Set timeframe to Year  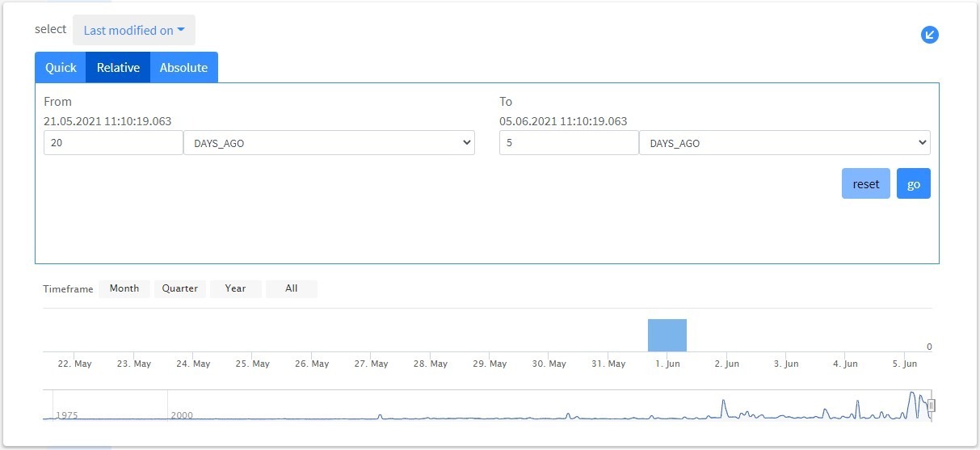[236, 288]
